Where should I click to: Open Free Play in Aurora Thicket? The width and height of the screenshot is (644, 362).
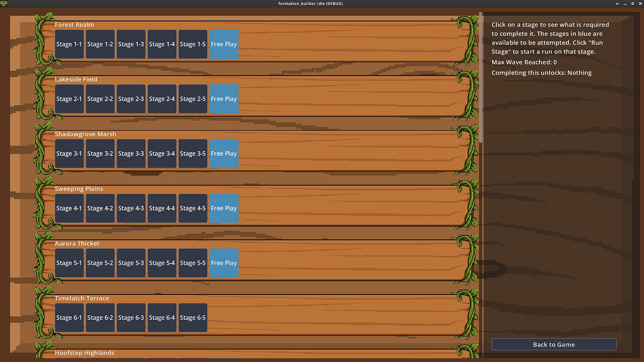point(224,263)
